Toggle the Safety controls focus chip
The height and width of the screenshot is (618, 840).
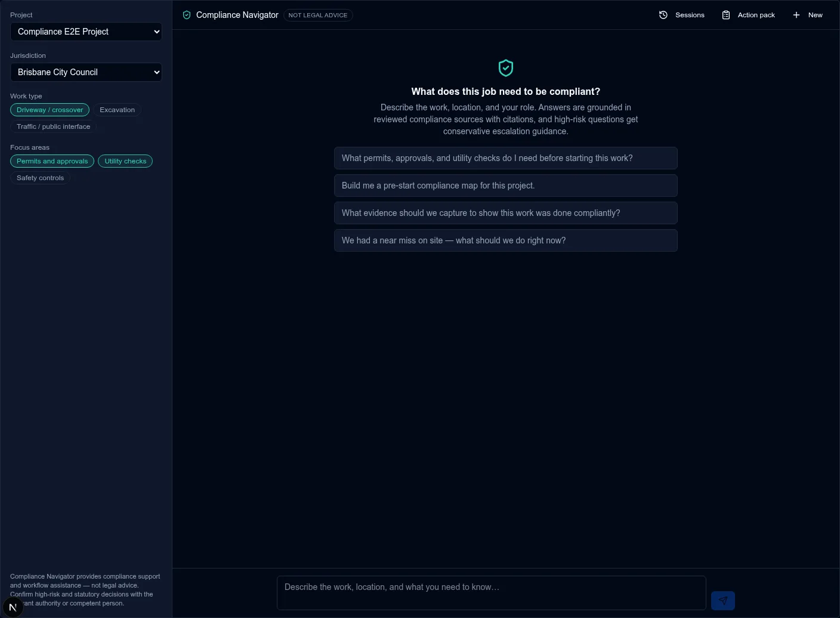40,178
